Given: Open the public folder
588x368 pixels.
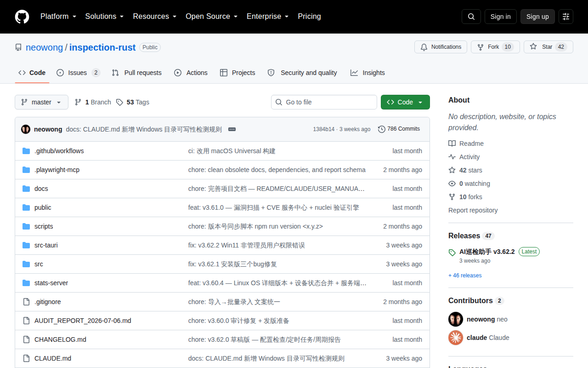Looking at the screenshot, I should click(x=43, y=207).
